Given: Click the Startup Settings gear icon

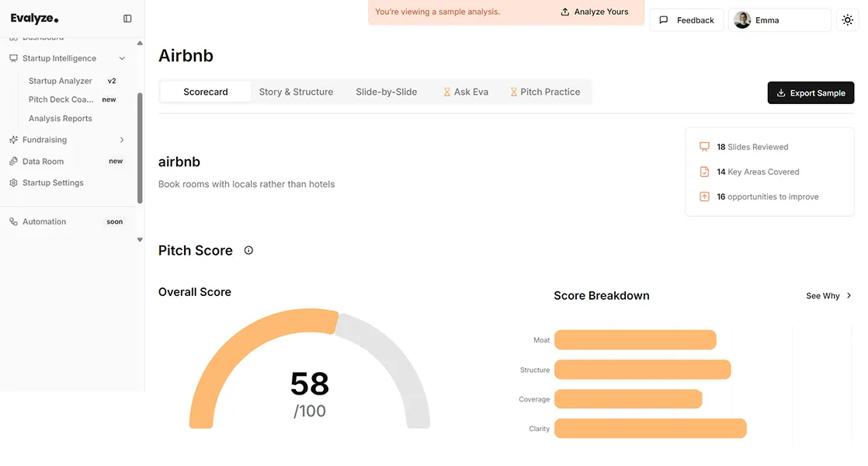Looking at the screenshot, I should coord(13,183).
